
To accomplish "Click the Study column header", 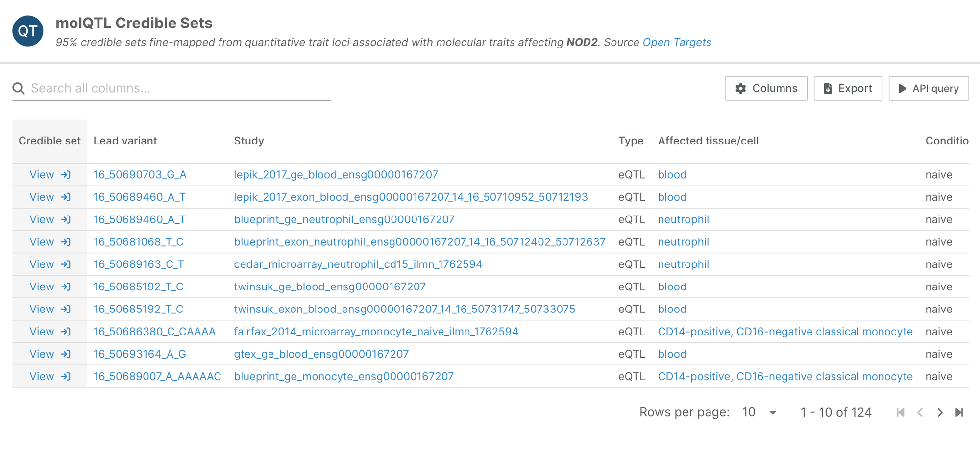I will point(248,141).
